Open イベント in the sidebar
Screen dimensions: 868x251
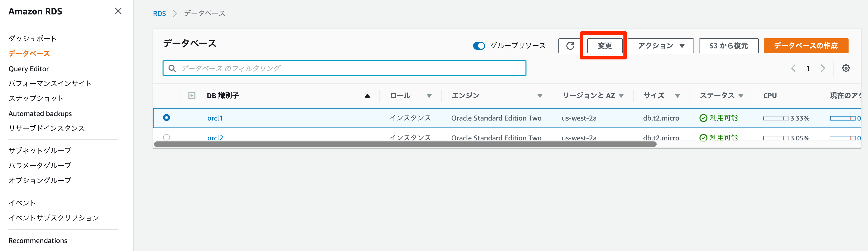22,203
